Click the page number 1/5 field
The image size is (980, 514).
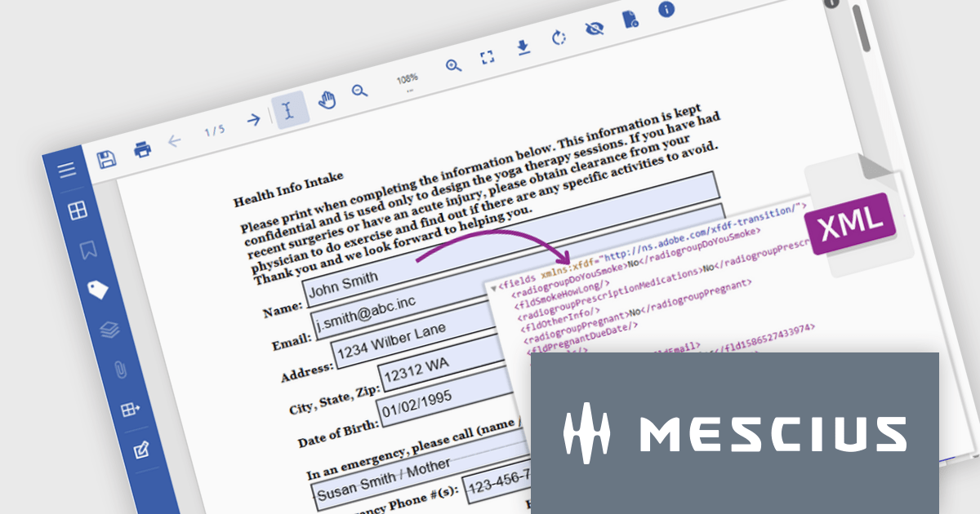[215, 131]
